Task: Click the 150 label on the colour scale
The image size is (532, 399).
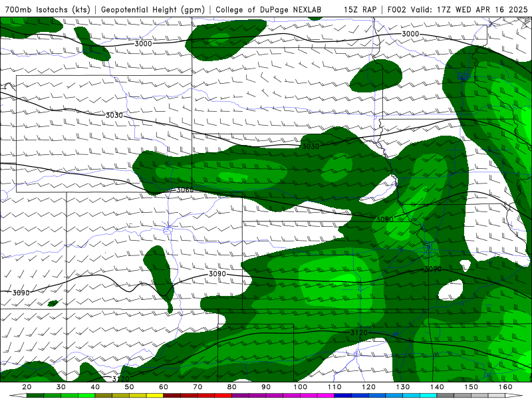Action: (x=471, y=387)
